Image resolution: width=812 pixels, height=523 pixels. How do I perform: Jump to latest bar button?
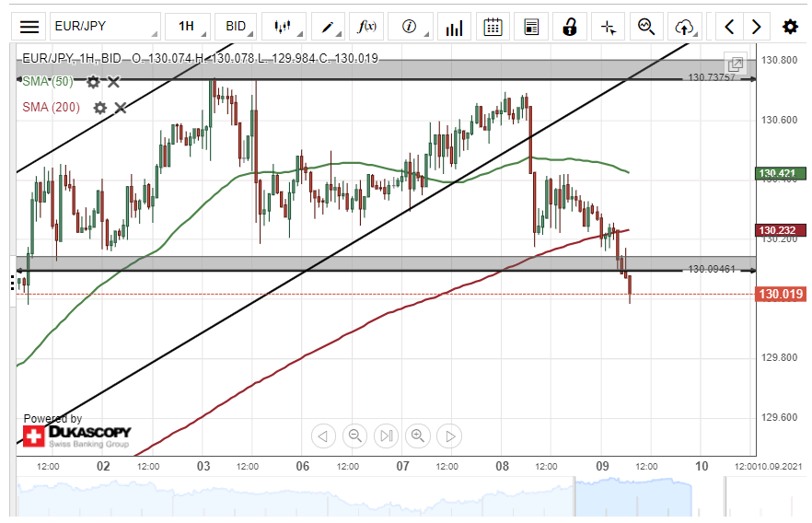pyautogui.click(x=387, y=436)
